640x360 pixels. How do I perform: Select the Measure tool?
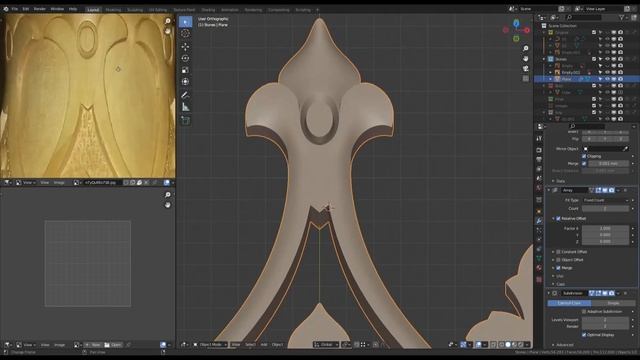point(185,107)
